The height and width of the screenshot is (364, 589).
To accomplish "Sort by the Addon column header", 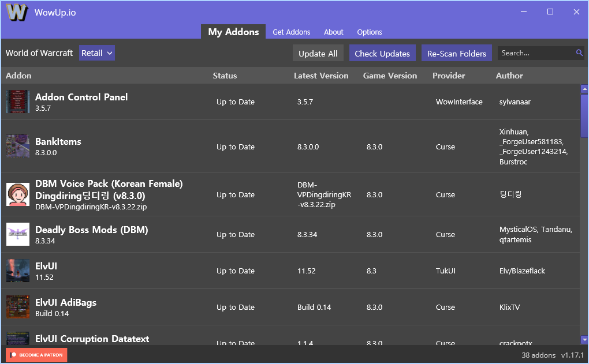I will [18, 76].
